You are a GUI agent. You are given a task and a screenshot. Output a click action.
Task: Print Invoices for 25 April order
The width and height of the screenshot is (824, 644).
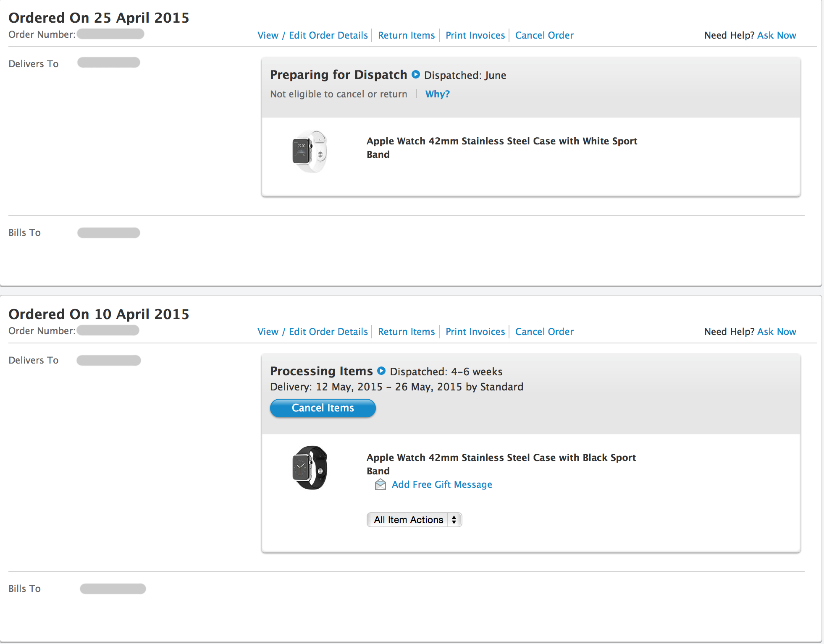click(x=475, y=35)
